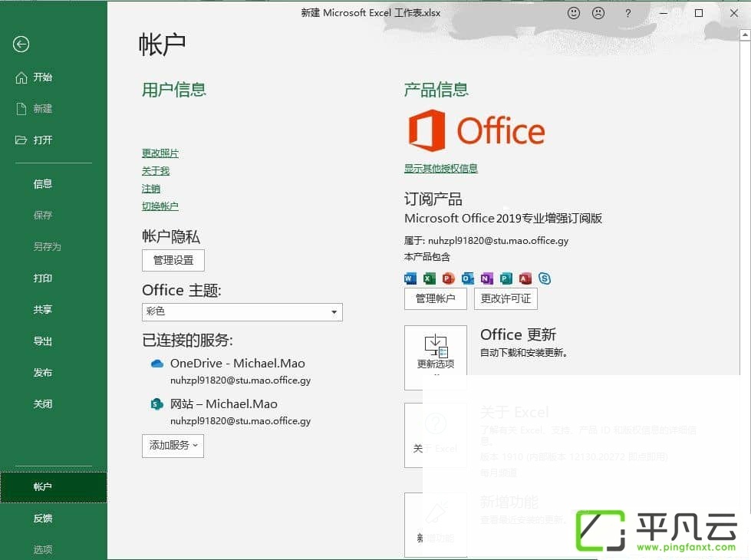
Task: Expand the 添加服务 dropdown button
Action: [x=173, y=446]
